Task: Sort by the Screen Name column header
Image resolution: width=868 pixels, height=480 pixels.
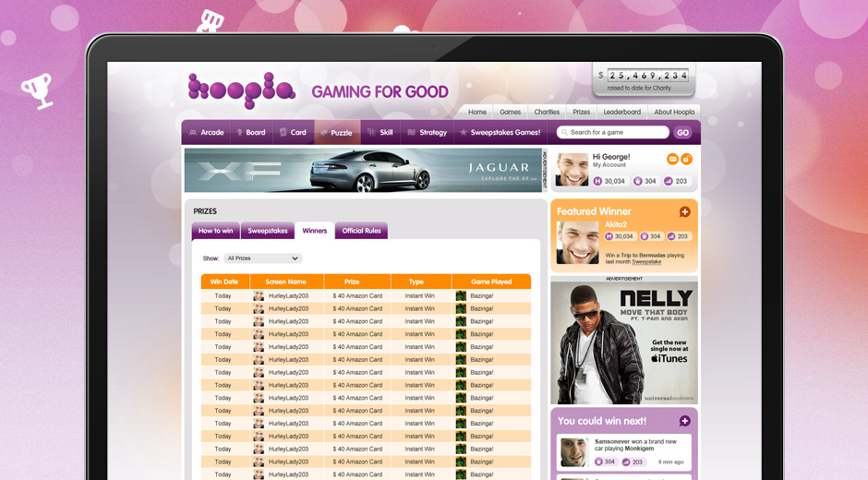Action: (285, 282)
